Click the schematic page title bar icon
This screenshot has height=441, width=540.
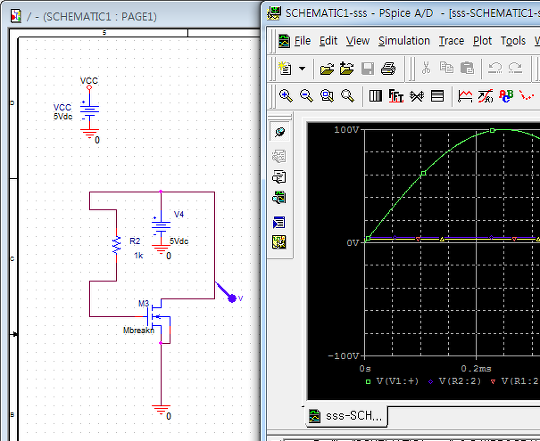pos(16,16)
